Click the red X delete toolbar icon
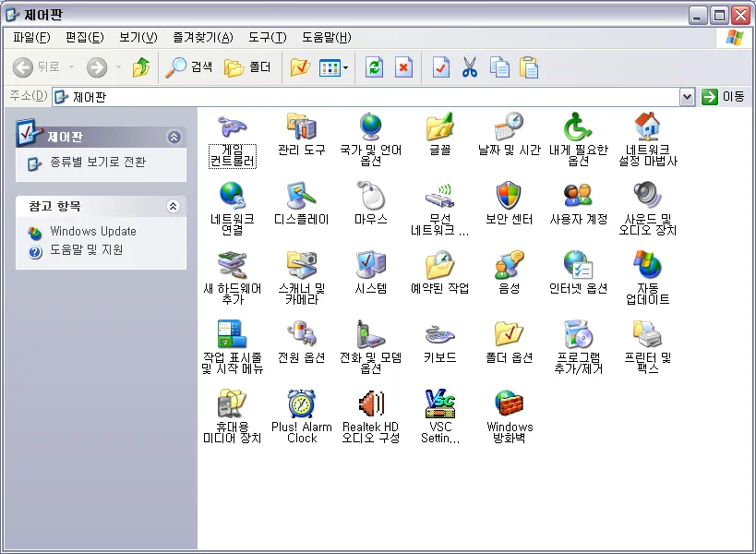756x554 pixels. (403, 67)
